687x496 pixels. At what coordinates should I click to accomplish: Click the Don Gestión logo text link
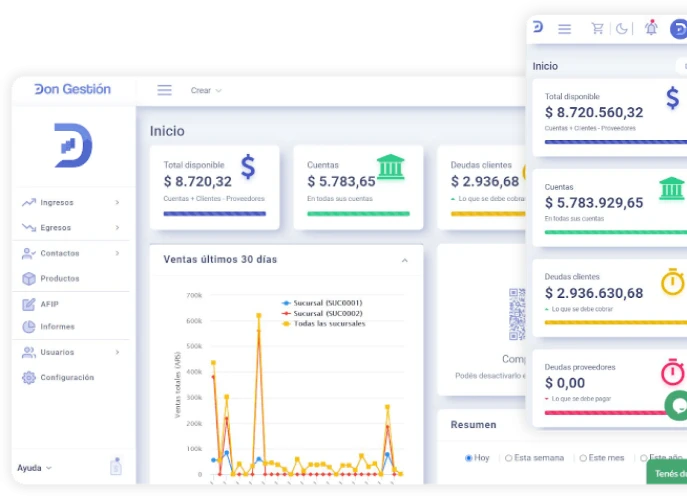point(73,89)
